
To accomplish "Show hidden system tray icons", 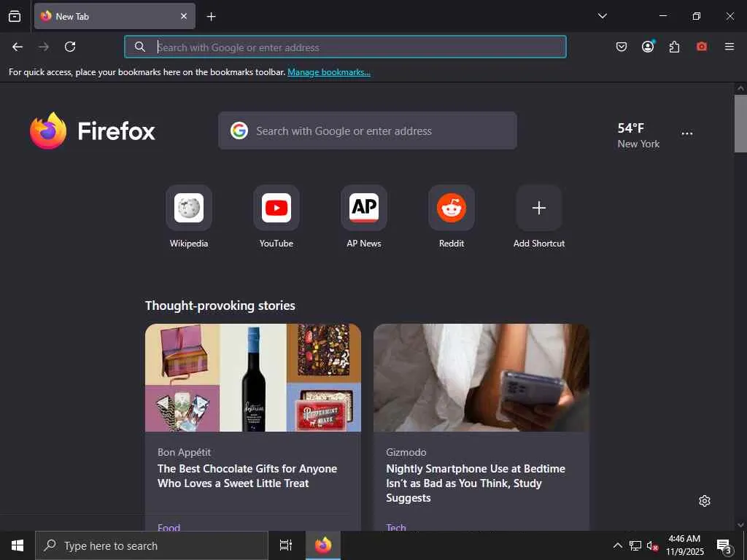I will [617, 545].
